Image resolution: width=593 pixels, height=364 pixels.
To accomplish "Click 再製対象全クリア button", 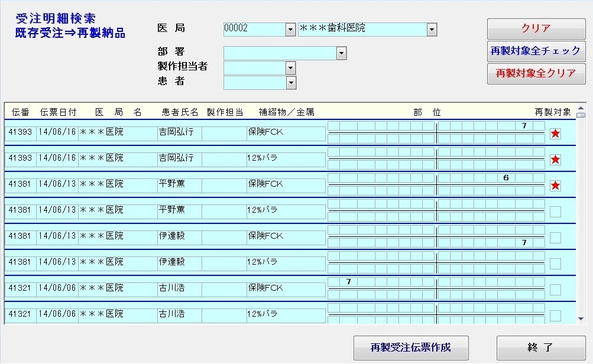I will [x=536, y=74].
